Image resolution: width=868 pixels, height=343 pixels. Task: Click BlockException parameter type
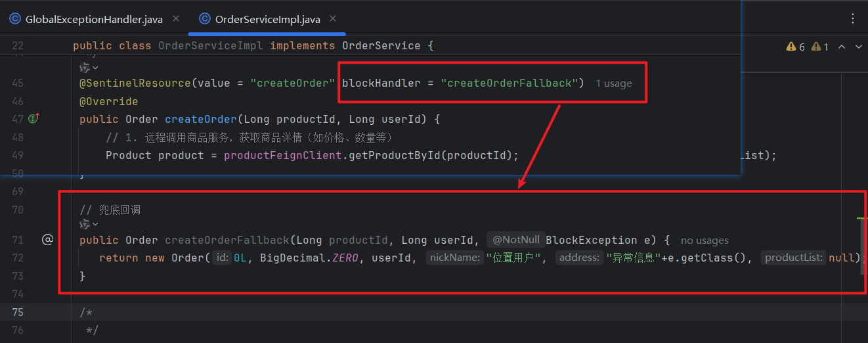(588, 240)
